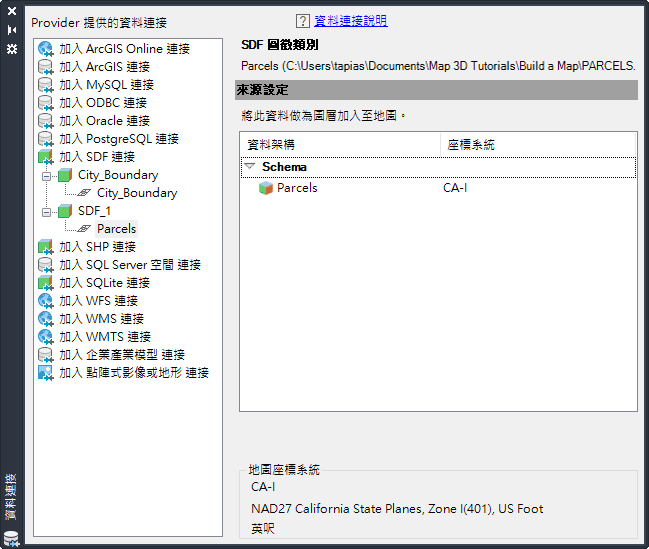This screenshot has height=549, width=649.
Task: Click the MySQL connection database icon
Action: (46, 85)
